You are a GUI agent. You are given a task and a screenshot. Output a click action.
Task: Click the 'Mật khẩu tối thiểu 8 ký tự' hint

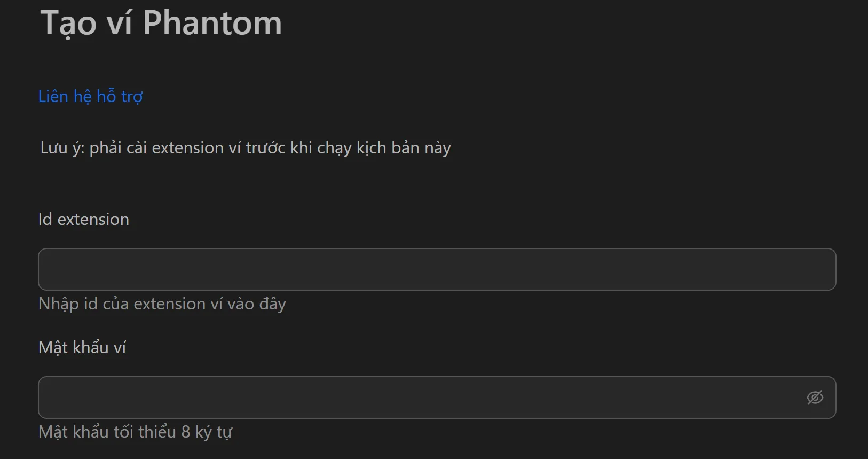click(135, 431)
